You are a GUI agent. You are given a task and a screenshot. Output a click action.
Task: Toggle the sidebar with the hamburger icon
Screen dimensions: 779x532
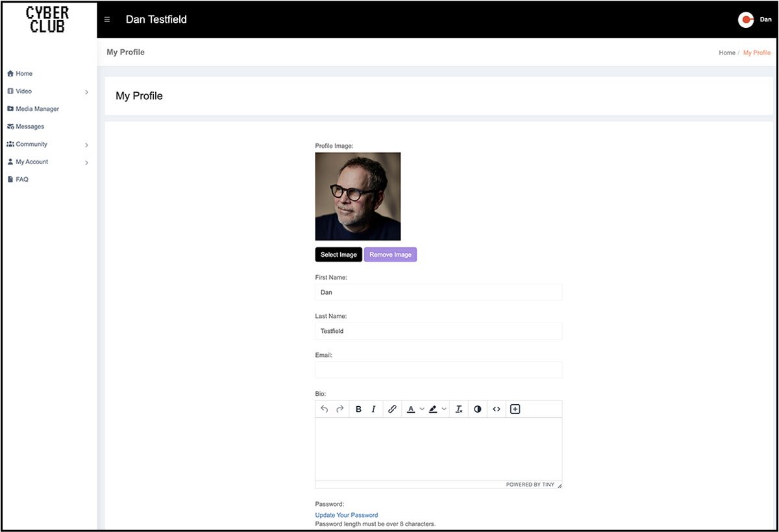(x=107, y=19)
